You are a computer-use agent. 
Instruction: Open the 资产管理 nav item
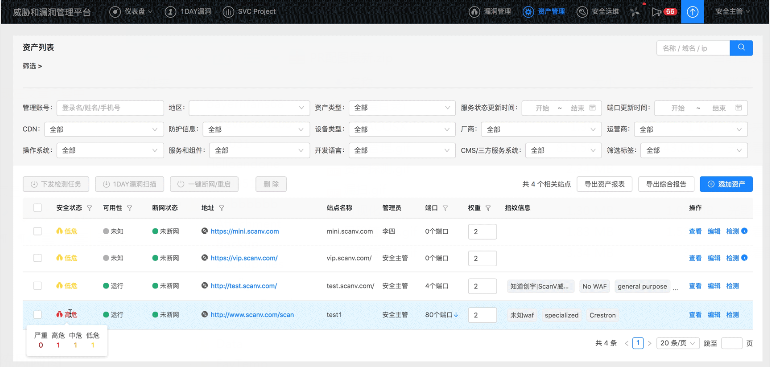544,12
